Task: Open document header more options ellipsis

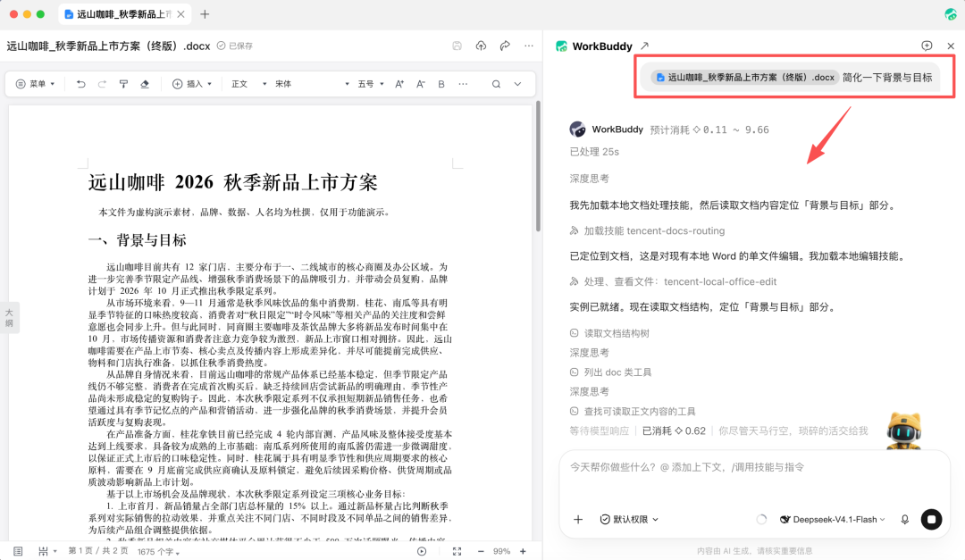Action: [529, 46]
